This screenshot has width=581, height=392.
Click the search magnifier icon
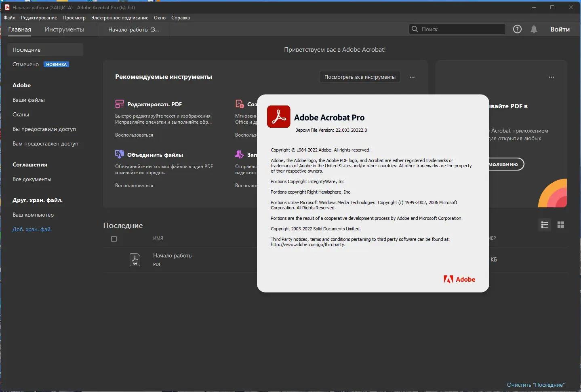click(415, 29)
